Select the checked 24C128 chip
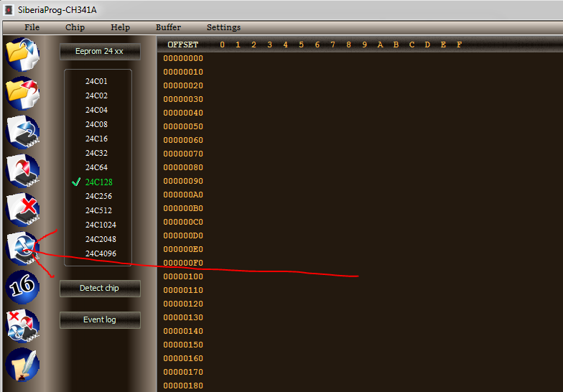Image resolution: width=563 pixels, height=392 pixels. point(99,182)
